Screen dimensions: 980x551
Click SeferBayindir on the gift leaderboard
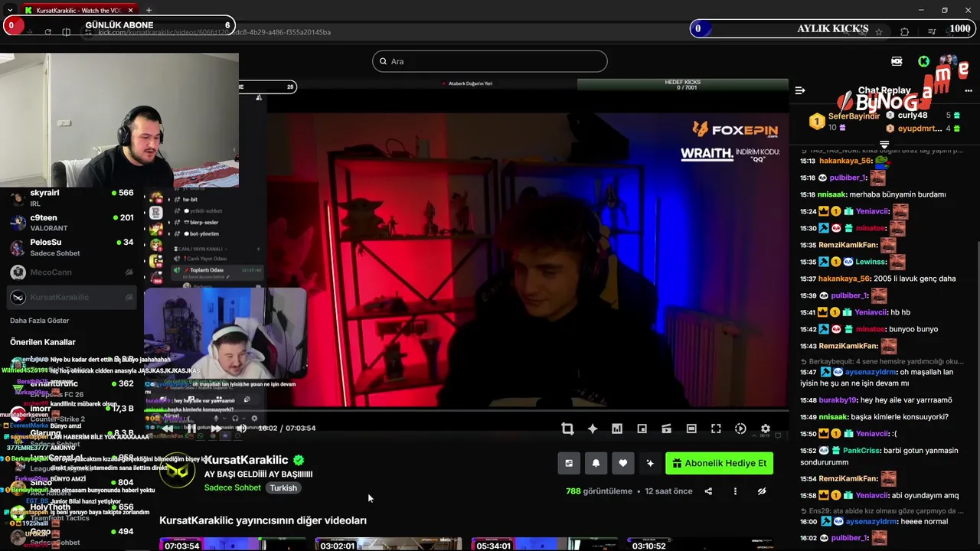point(854,116)
